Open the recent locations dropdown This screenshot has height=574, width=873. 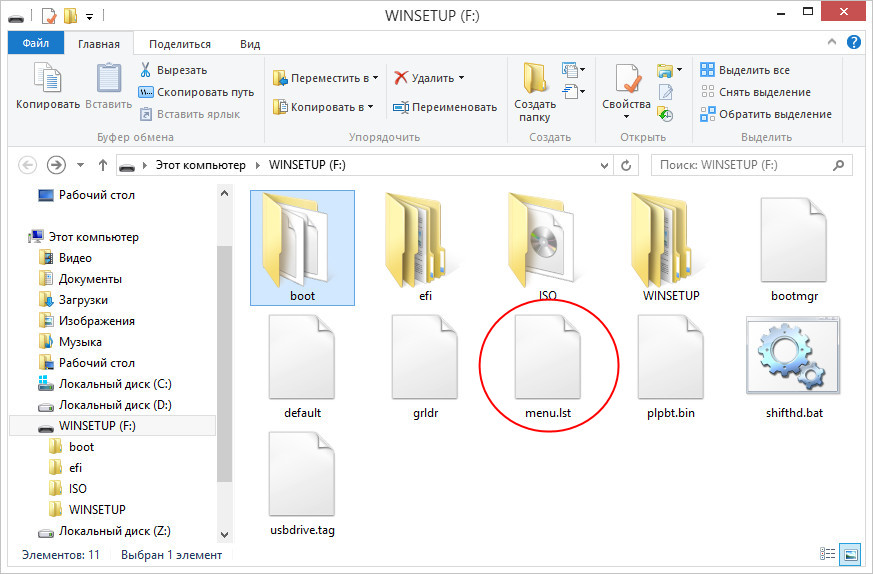81,165
